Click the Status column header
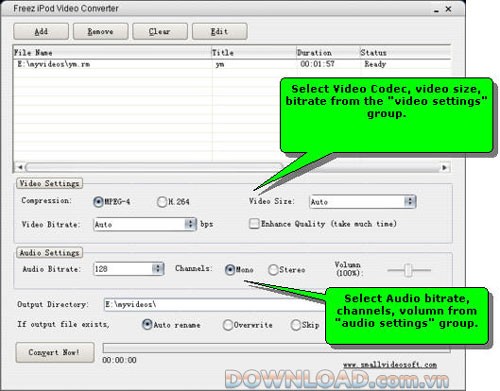 pyautogui.click(x=405, y=53)
